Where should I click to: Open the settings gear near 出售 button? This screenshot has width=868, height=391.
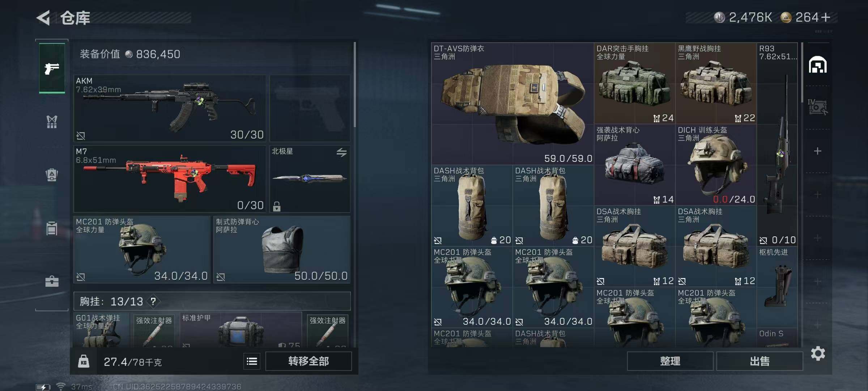tap(818, 353)
